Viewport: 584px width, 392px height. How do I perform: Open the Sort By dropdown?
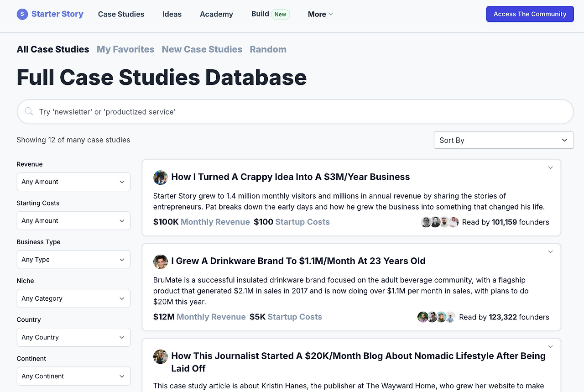click(504, 140)
